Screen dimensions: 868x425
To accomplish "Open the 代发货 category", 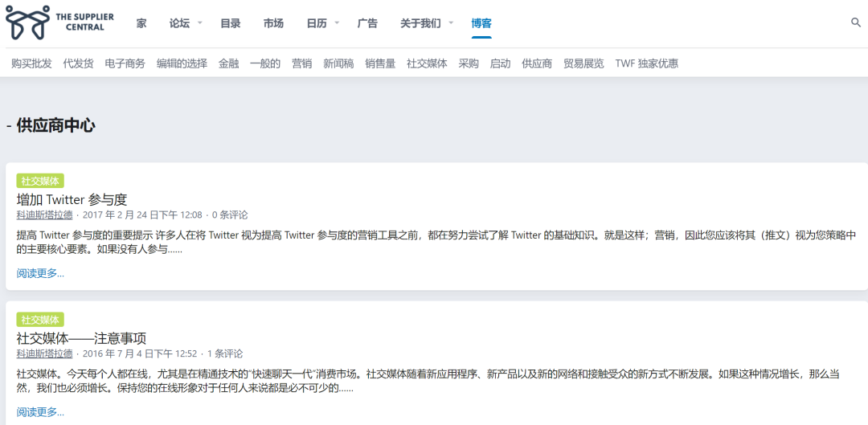I will (79, 63).
